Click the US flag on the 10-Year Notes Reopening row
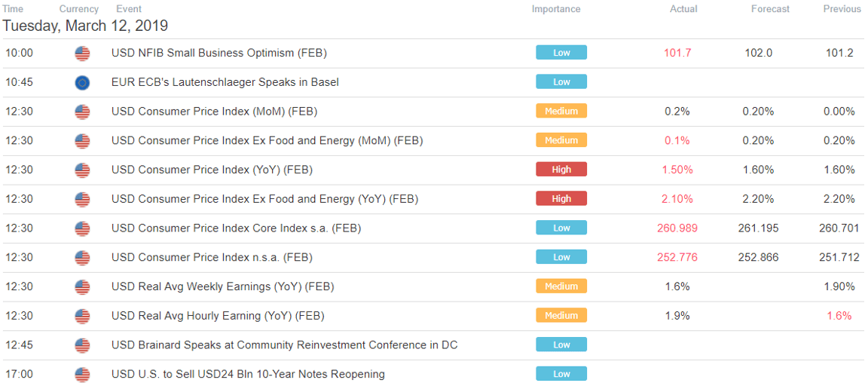This screenshot has width=868, height=389. click(82, 375)
